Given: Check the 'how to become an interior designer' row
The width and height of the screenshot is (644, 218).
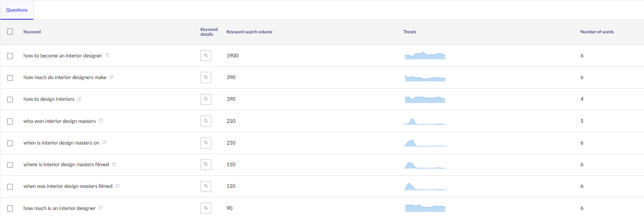Looking at the screenshot, I should pos(10,56).
